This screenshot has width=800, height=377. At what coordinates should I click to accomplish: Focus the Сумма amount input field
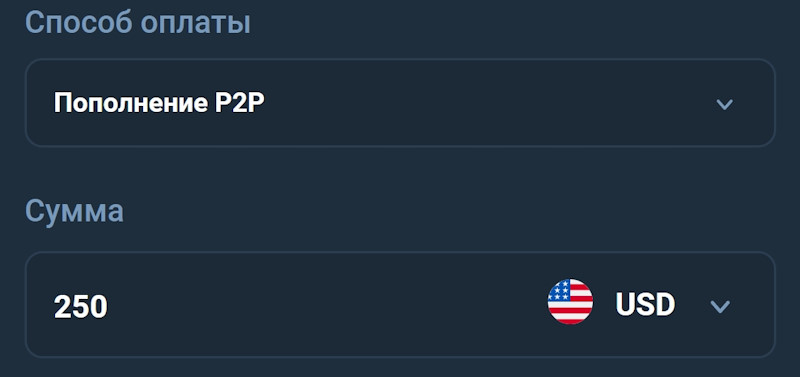tap(400, 305)
